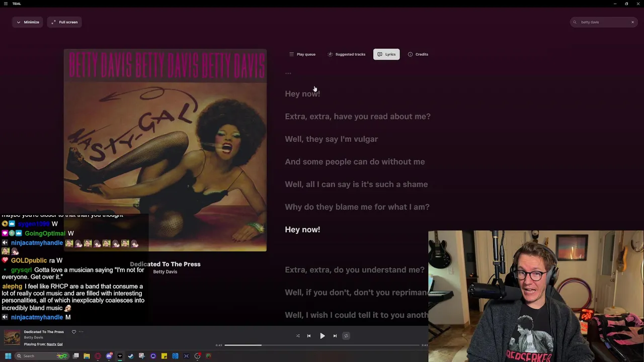Click the Dedicated To The Press title under artwork
Image resolution: width=644 pixels, height=362 pixels.
165,264
